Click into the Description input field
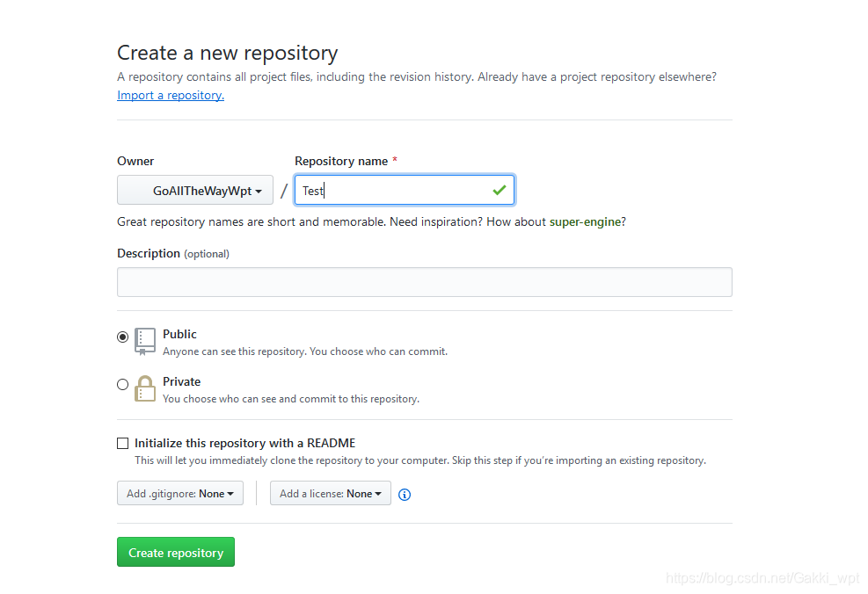This screenshot has width=868, height=594. coord(425,282)
